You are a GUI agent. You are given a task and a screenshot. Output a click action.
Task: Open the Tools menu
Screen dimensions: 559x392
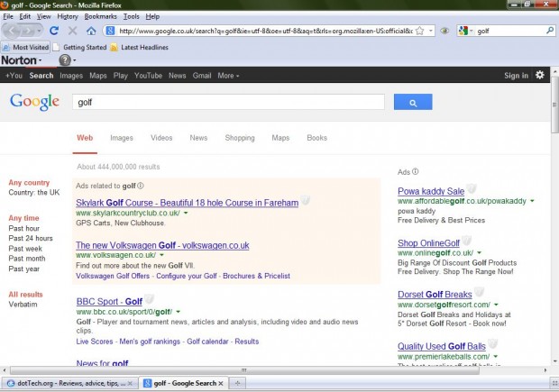[x=132, y=16]
